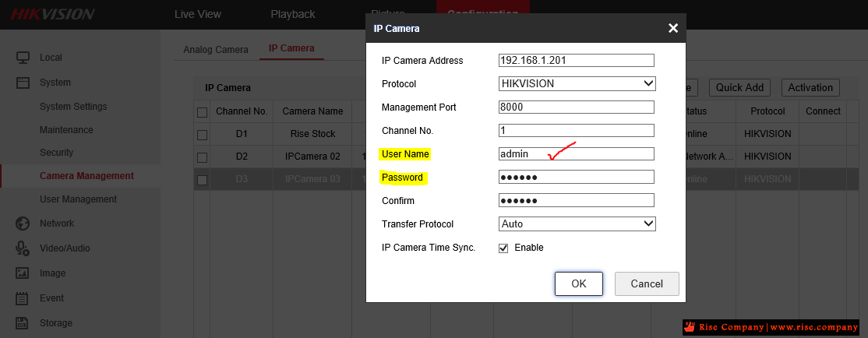Click the Connect column header
868x338 pixels.
coord(823,111)
